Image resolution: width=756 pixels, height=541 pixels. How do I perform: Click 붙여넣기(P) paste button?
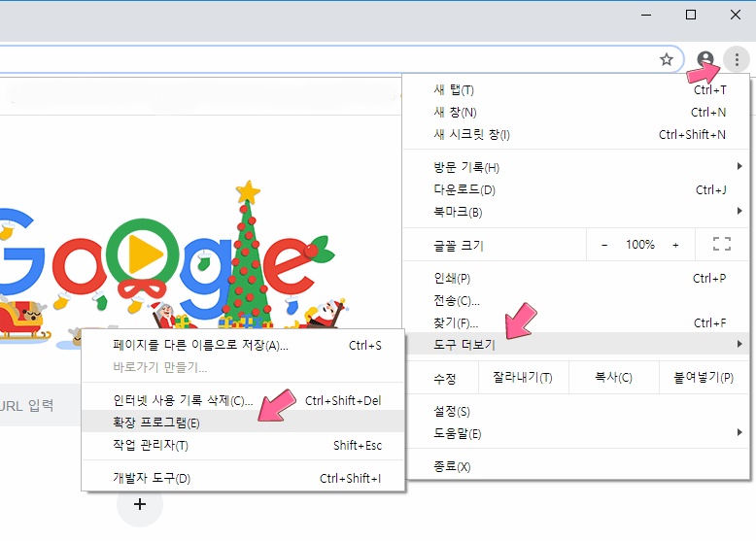704,378
